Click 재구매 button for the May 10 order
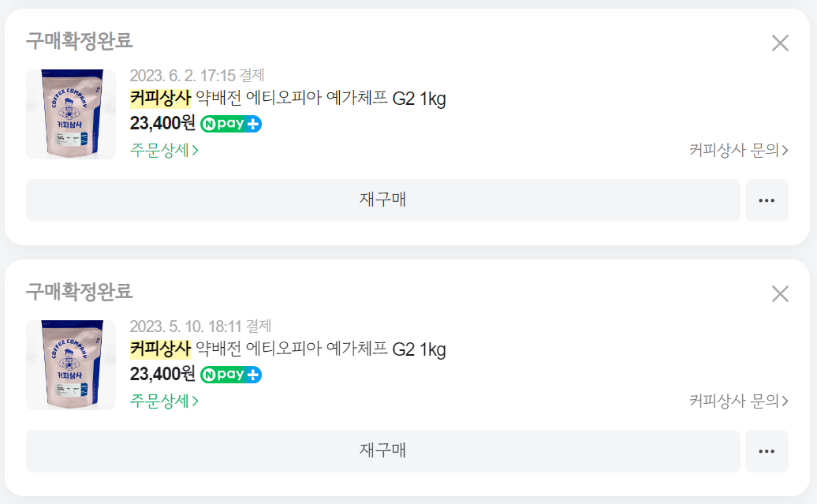 pos(383,451)
